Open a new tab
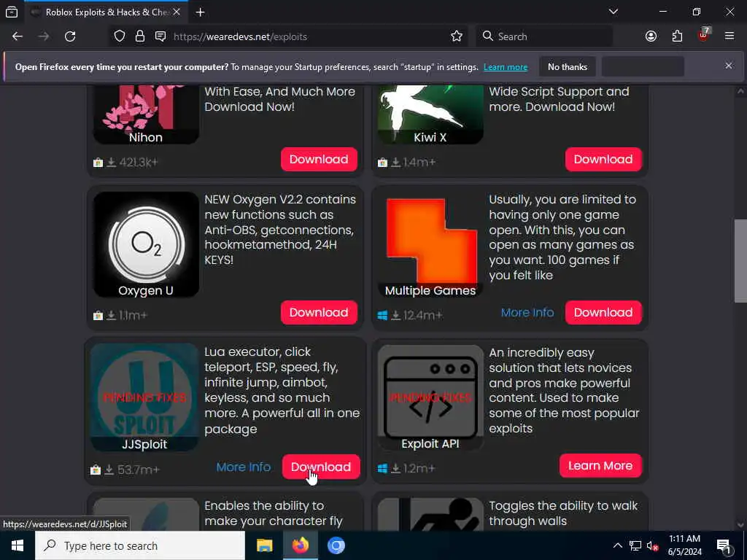The height and width of the screenshot is (560, 747). [200, 12]
